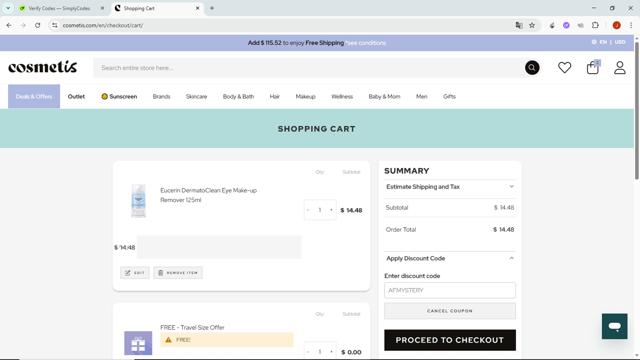This screenshot has height=360, width=640.
Task: Submit search with magnifier button
Action: (x=532, y=68)
